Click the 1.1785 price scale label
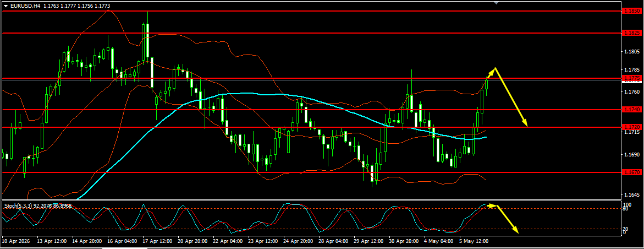 631,69
